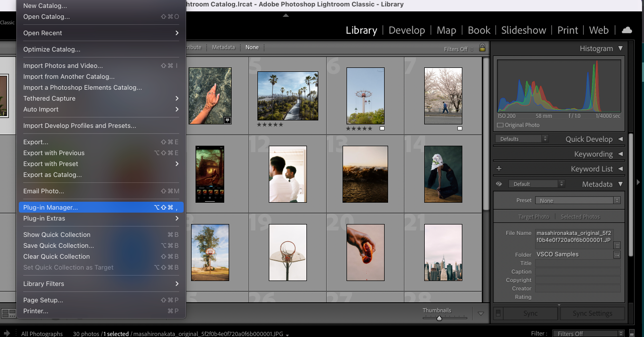Click the File Name batch rename icon
This screenshot has width=644, height=337.
click(617, 245)
